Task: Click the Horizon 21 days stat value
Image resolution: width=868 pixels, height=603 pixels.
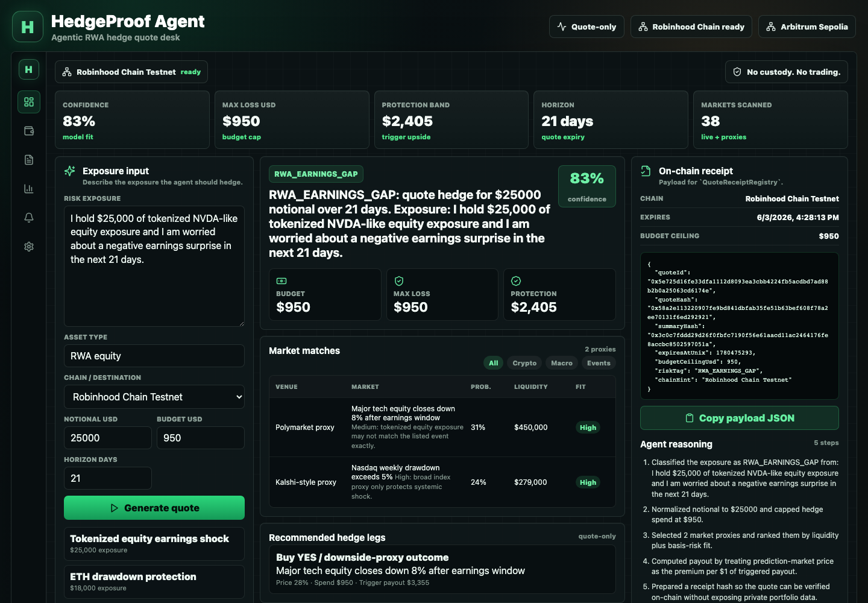Action: (x=567, y=121)
